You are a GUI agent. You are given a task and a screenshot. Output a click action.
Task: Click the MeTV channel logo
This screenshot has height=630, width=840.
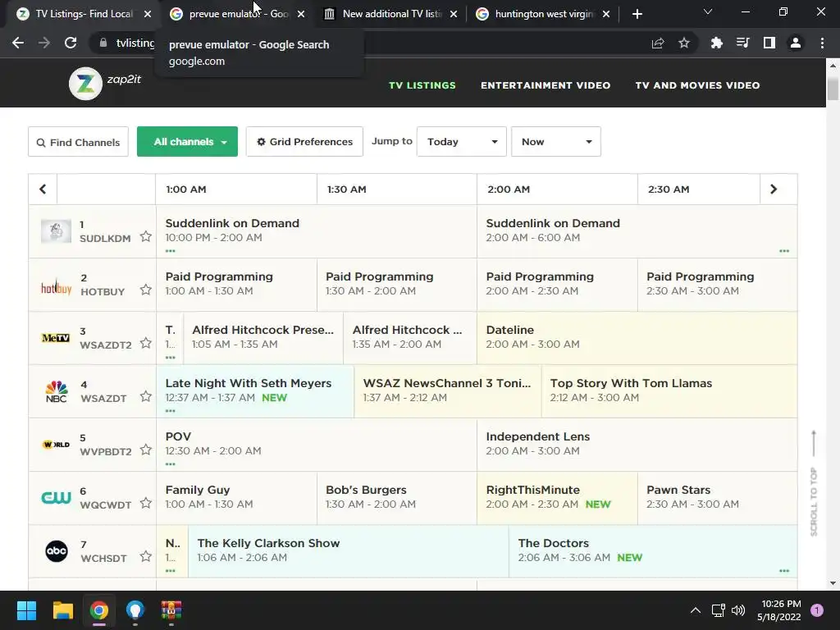click(56, 338)
